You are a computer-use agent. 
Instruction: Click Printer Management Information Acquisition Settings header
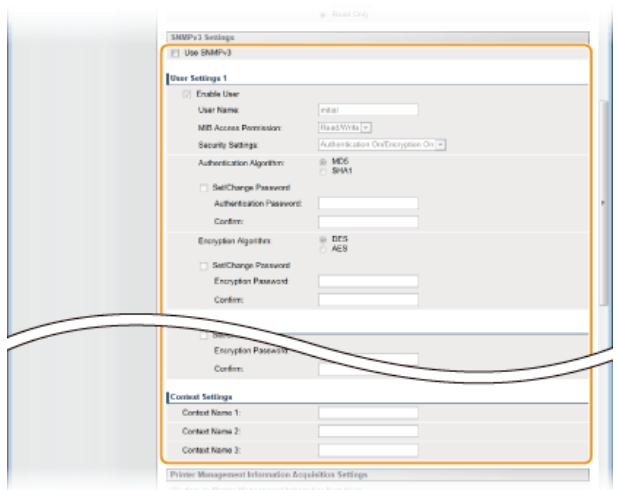point(378,475)
